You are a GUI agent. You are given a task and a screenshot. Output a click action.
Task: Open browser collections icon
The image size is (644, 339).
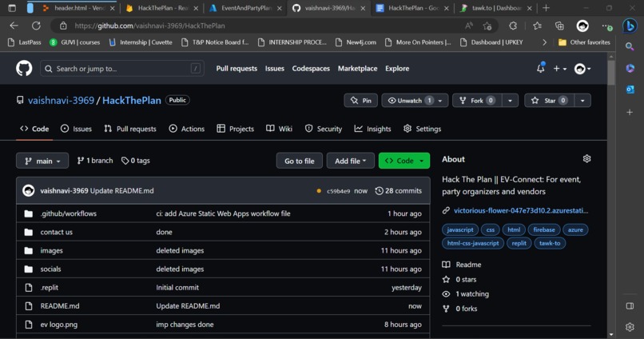[559, 26]
